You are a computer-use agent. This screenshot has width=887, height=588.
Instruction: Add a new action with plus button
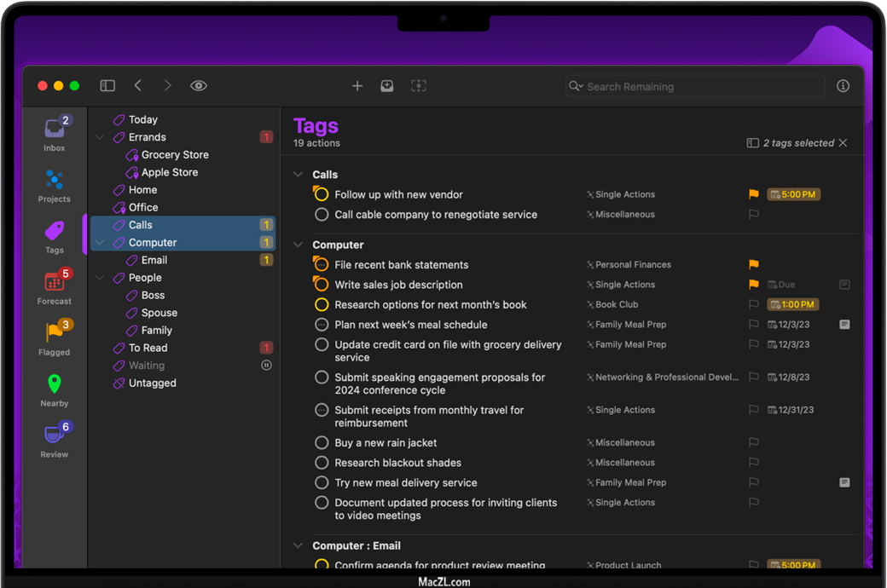click(357, 86)
